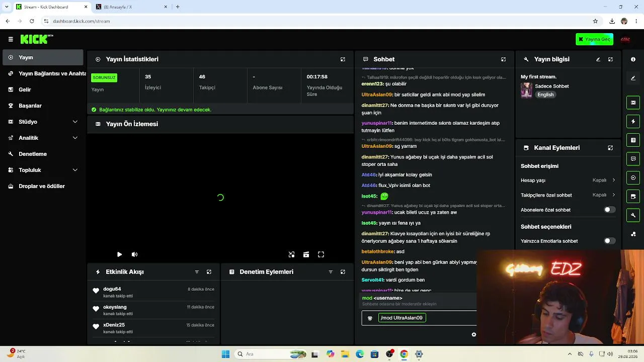
Task: Toggle the stream preview panel icon in right rail
Action: [x=633, y=103]
